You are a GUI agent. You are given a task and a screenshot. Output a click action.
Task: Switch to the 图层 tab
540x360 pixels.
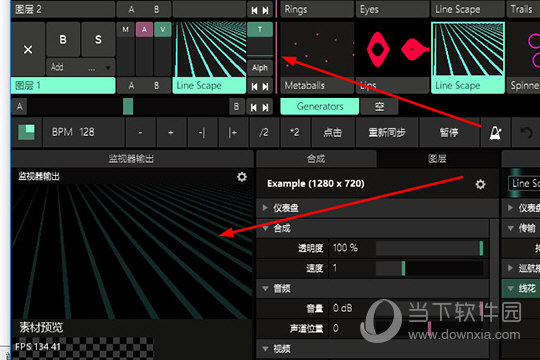coord(438,158)
